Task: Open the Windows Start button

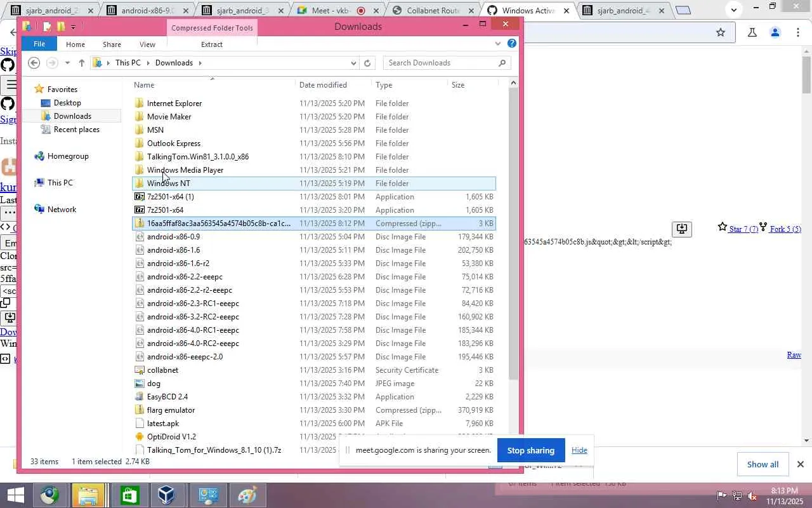Action: click(14, 495)
